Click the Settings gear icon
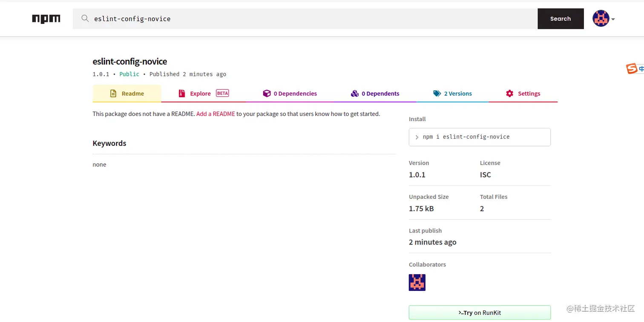The image size is (644, 322). click(509, 93)
